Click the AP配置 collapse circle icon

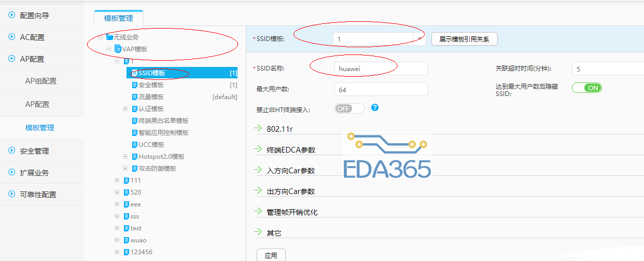pyautogui.click(x=11, y=59)
